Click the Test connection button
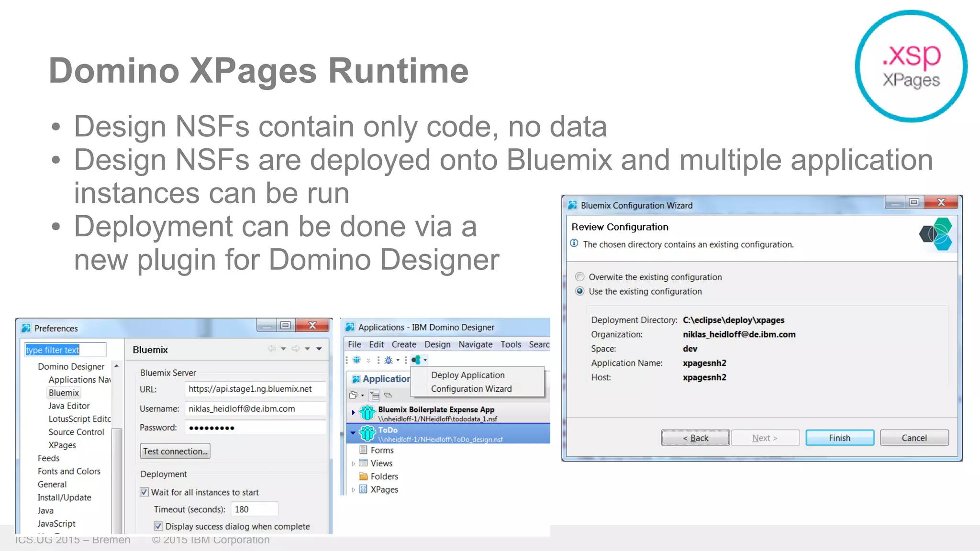This screenshot has height=551, width=980. (x=175, y=451)
